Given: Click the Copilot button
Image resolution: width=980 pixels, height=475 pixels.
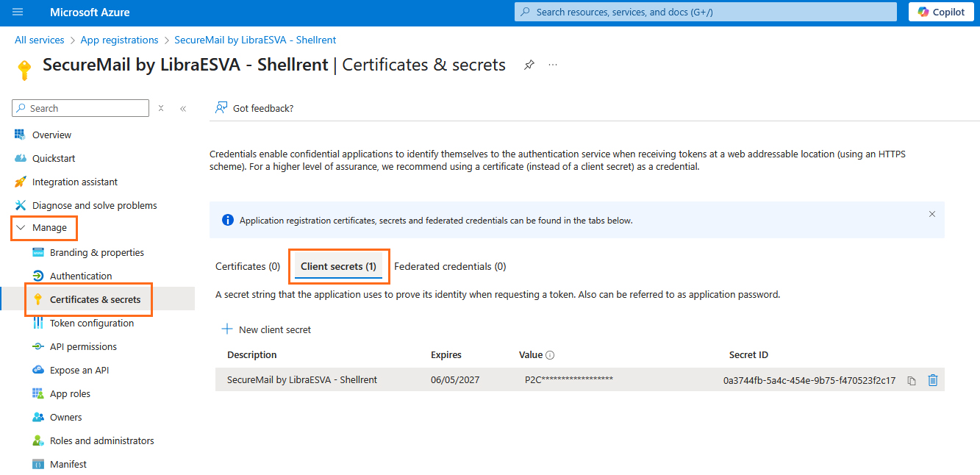Looking at the screenshot, I should click(941, 12).
